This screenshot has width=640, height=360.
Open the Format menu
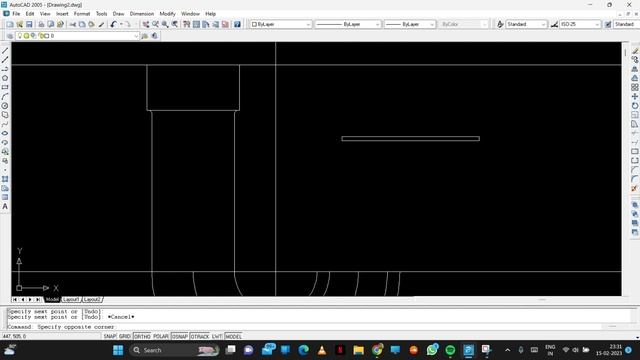click(82, 14)
